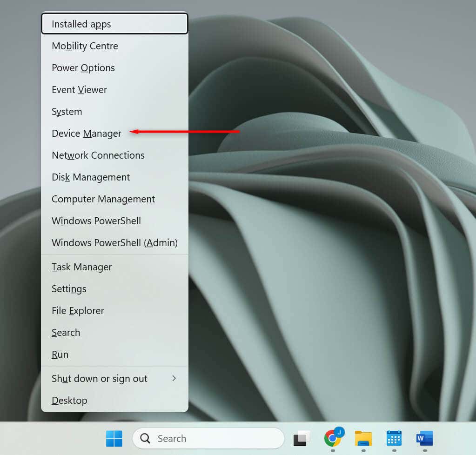Click the magnifier icon in Search box

click(145, 438)
